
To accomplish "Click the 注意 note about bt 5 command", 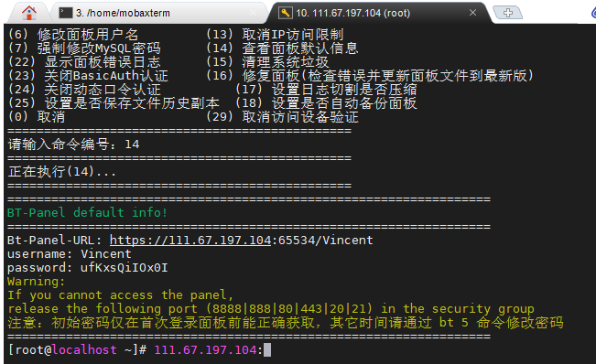I will [x=286, y=323].
